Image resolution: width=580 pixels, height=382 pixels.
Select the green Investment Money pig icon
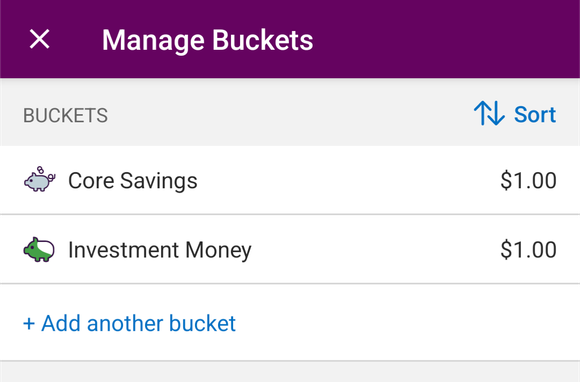39,250
